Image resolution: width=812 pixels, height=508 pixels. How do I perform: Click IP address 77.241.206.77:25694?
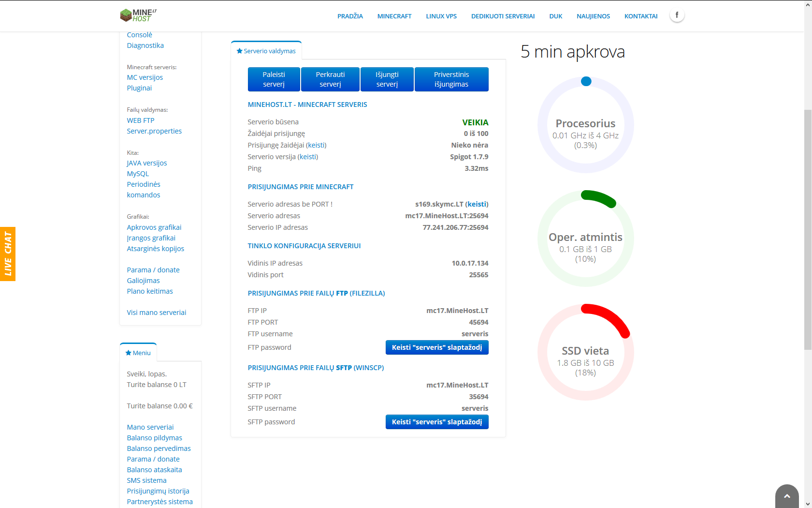(x=455, y=227)
